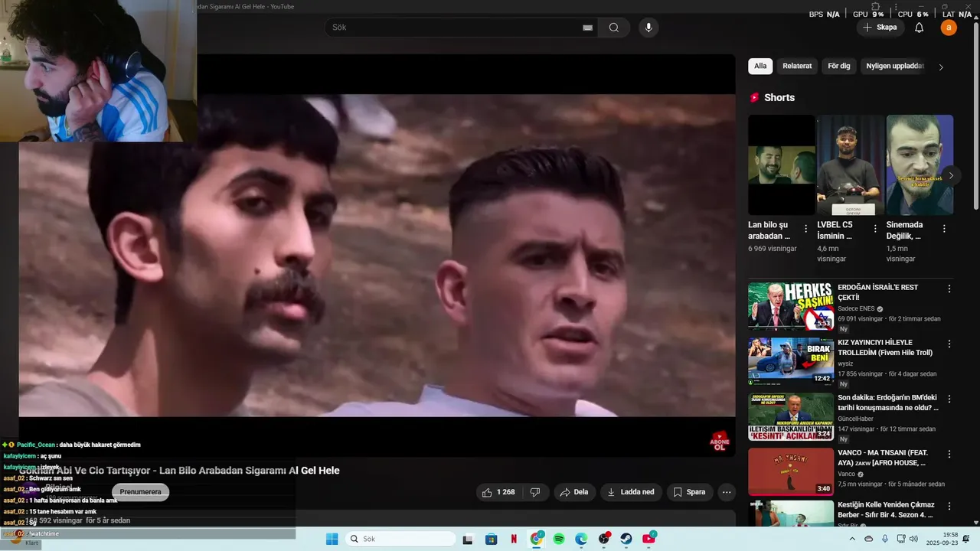Open Netflix from the taskbar
Image resolution: width=980 pixels, height=551 pixels.
(514, 539)
